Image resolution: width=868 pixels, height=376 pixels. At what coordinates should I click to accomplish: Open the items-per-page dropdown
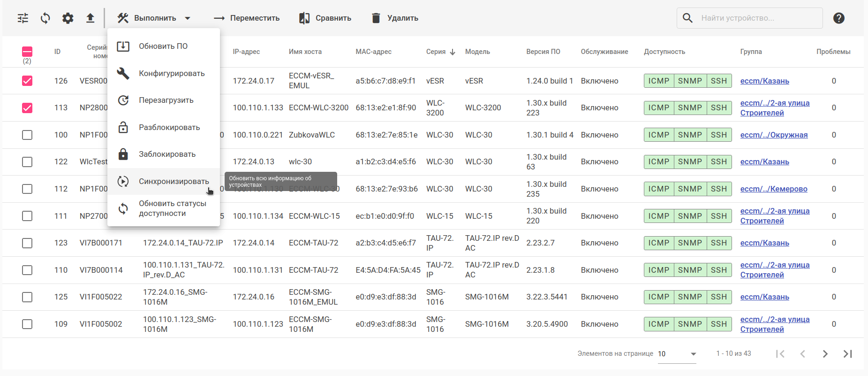pyautogui.click(x=677, y=354)
